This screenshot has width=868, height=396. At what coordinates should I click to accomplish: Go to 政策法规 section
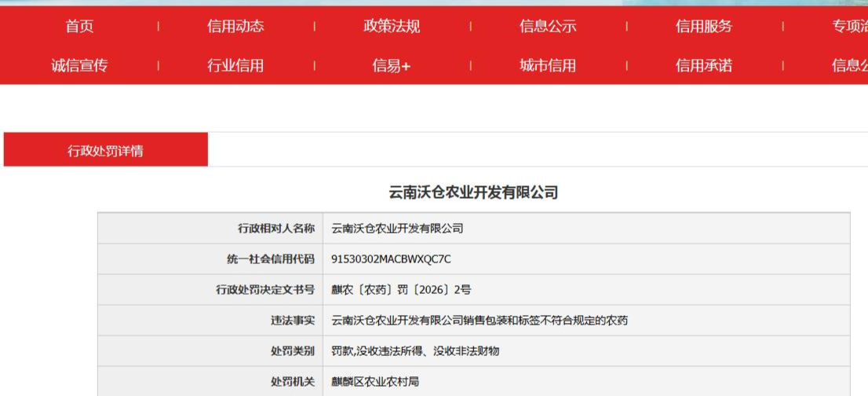point(392,26)
